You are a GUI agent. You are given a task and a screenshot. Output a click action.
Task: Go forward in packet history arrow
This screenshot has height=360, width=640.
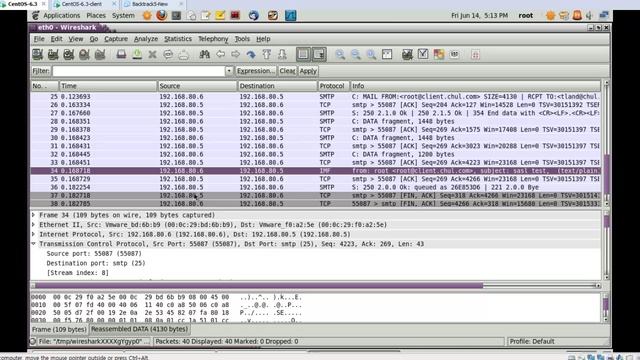pos(236,54)
